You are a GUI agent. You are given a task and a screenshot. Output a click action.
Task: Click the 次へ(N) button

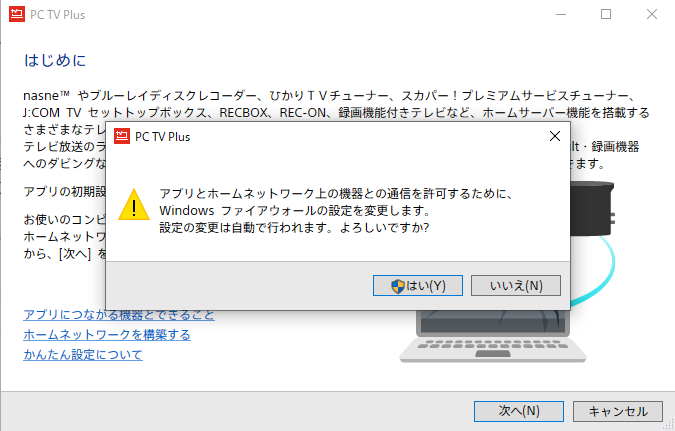(519, 411)
